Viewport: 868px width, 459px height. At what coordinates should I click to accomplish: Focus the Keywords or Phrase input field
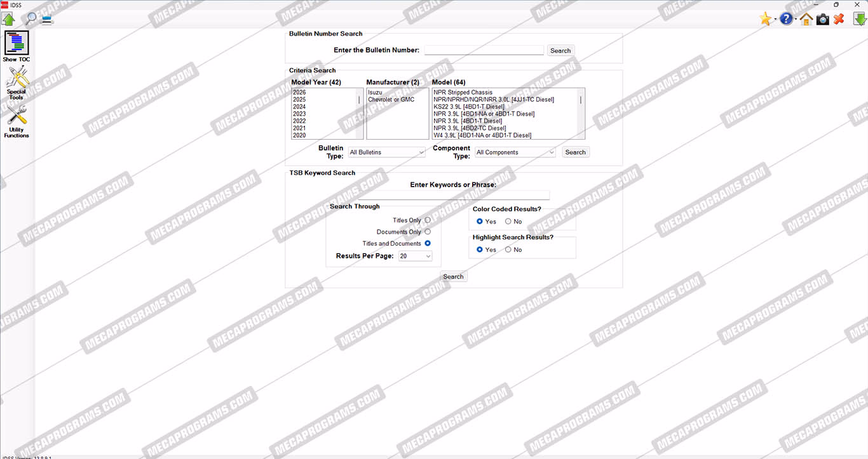click(x=454, y=195)
